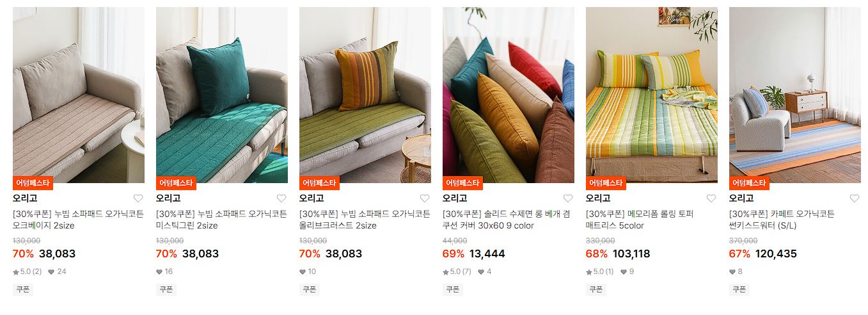Image resolution: width=868 pixels, height=315 pixels.
Task: Favorite the 올리브크러스트 sofa pad via heart
Action: 425,198
